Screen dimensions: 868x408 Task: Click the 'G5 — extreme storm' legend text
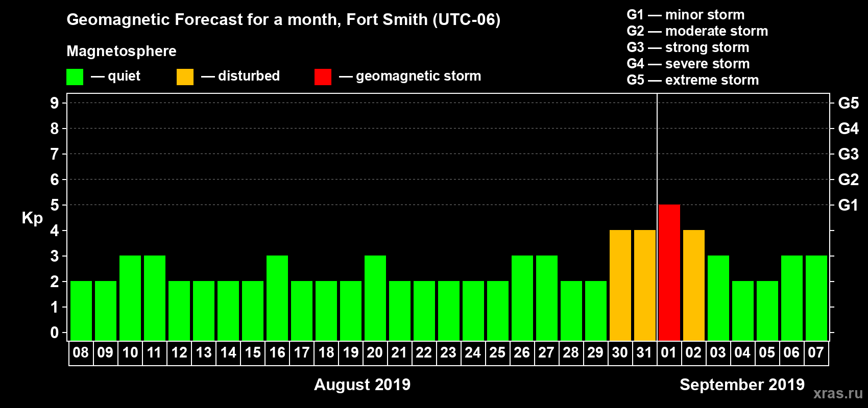coord(693,80)
